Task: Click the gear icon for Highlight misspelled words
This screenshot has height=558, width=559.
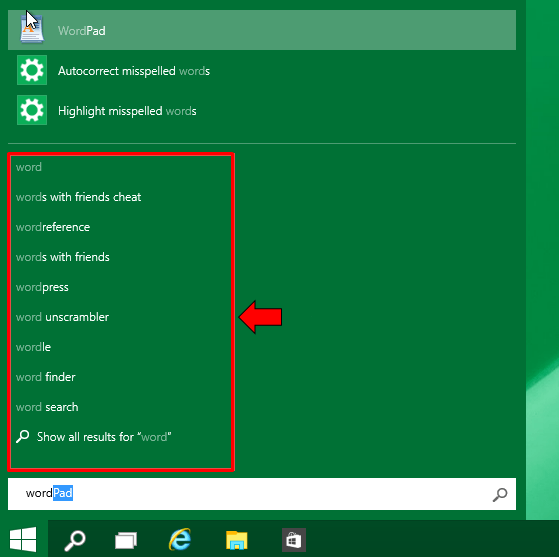Action: tap(32, 110)
